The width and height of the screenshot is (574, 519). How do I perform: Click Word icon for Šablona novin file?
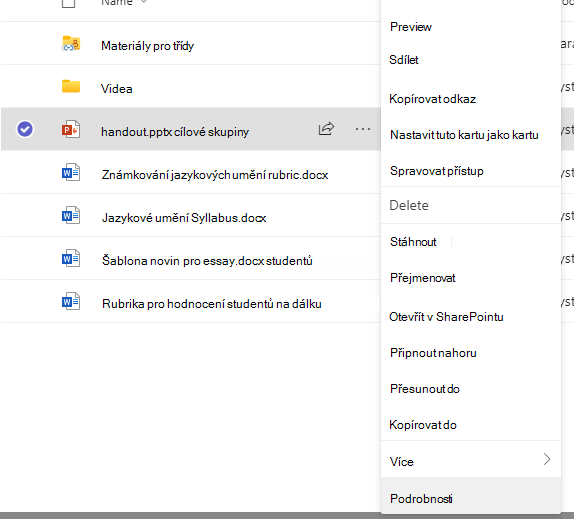point(71,258)
